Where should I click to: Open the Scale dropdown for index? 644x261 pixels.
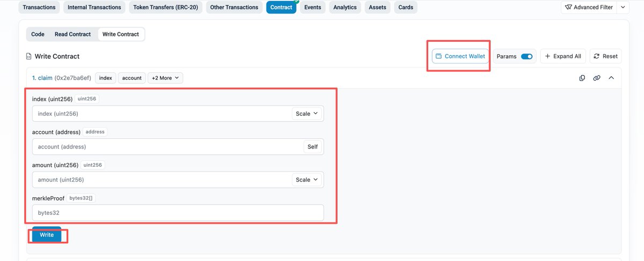pos(307,114)
